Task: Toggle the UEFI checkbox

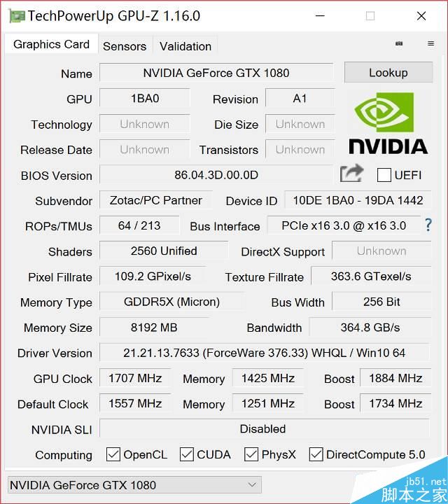Action: (x=384, y=174)
